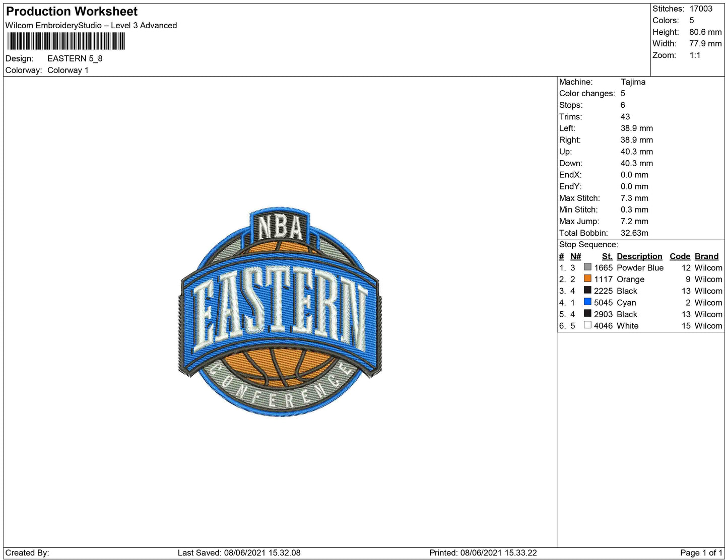Select the St. column header
The height and width of the screenshot is (560, 728).
(607, 256)
